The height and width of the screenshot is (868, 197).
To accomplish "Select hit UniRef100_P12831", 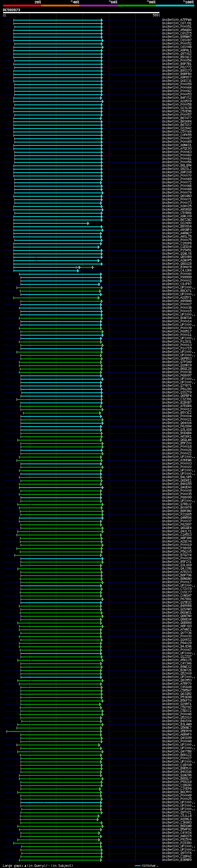I will pos(177,342).
